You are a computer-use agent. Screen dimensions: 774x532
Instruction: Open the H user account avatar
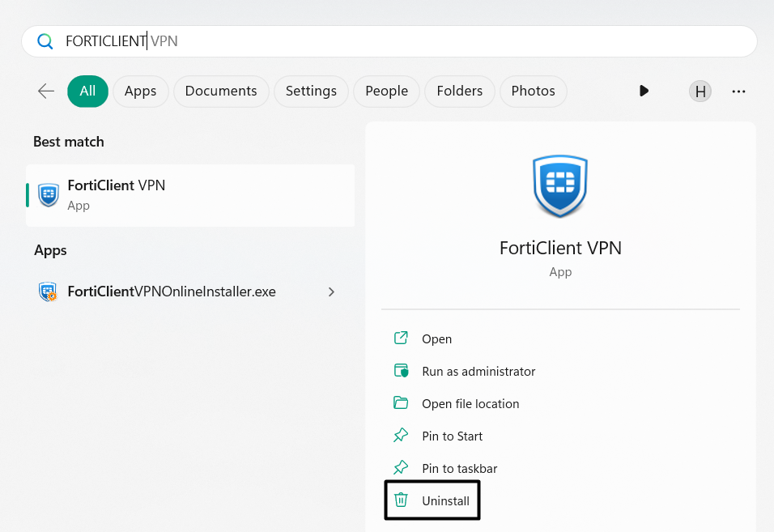tap(700, 92)
